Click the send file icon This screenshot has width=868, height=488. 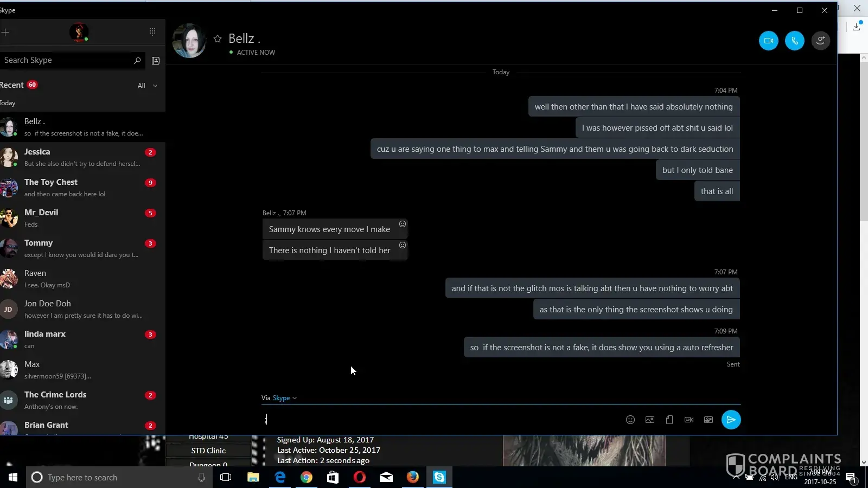pyautogui.click(x=669, y=420)
